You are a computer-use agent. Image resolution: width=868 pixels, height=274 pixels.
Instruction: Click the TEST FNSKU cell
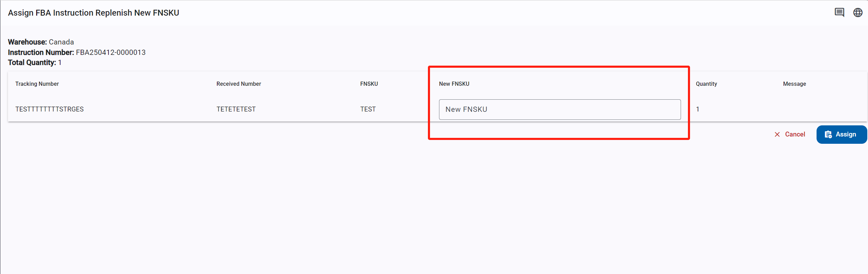click(x=368, y=109)
